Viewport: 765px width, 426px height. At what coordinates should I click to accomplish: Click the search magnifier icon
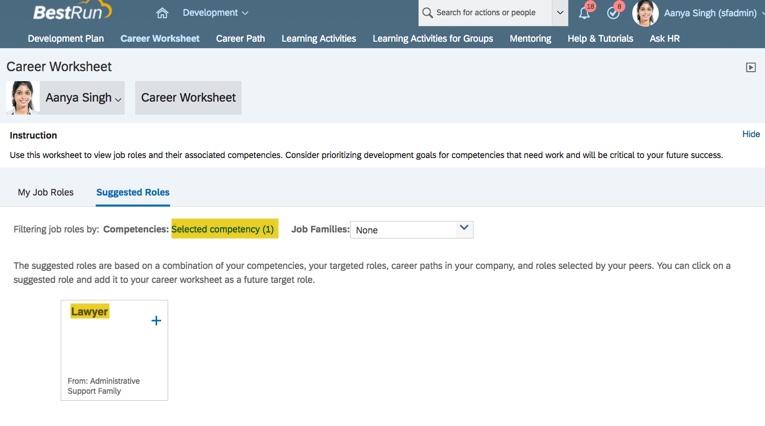(x=428, y=13)
